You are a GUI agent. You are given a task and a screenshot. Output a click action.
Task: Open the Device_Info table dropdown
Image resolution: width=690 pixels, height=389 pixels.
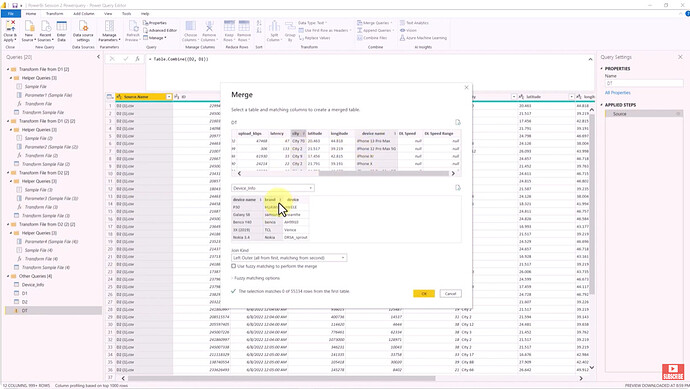pos(273,188)
